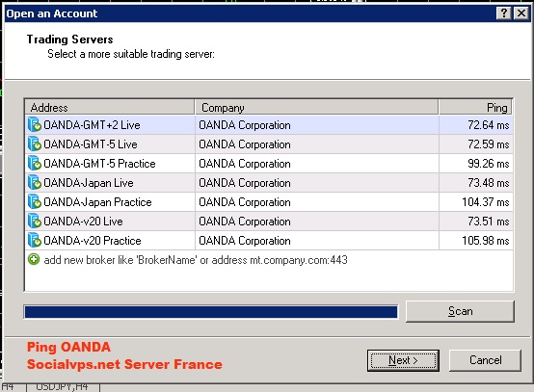Viewport: 534px width, 392px height.
Task: Sort servers by Company column header
Action: pyautogui.click(x=316, y=107)
